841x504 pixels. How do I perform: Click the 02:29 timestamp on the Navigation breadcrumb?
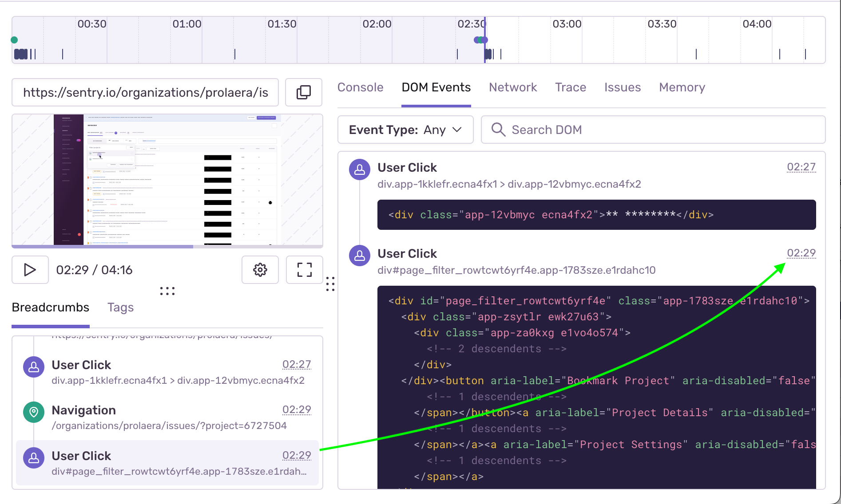[x=297, y=409]
